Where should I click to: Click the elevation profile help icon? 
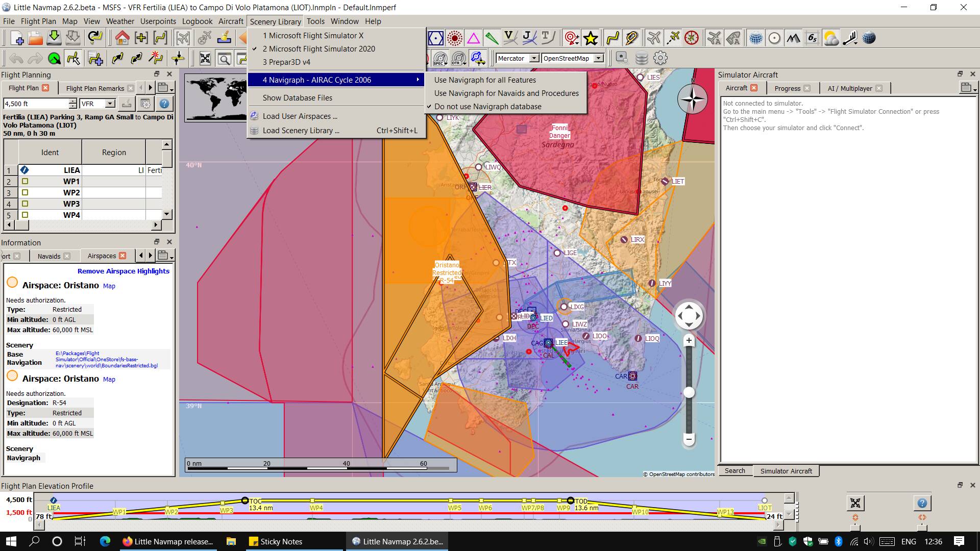pyautogui.click(x=922, y=504)
